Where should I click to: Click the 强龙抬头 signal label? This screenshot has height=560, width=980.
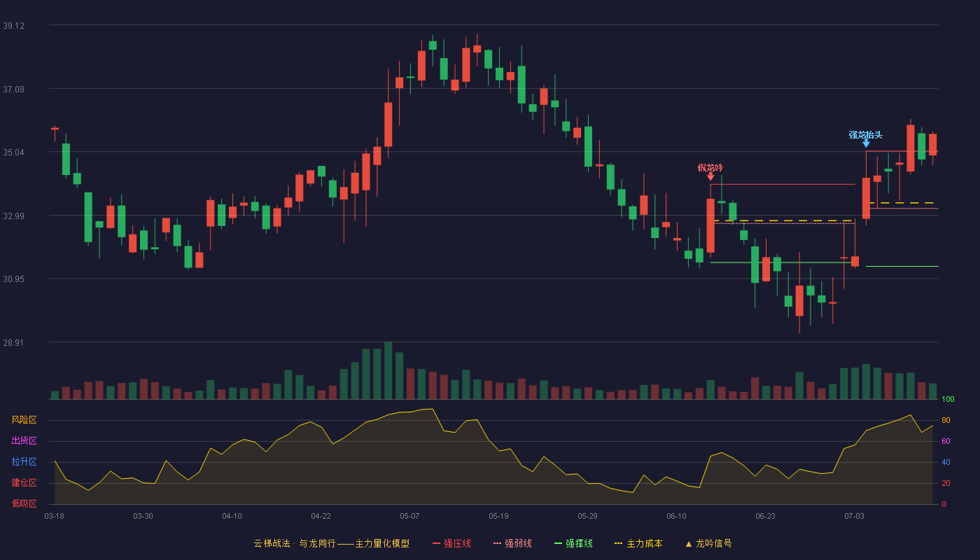866,134
